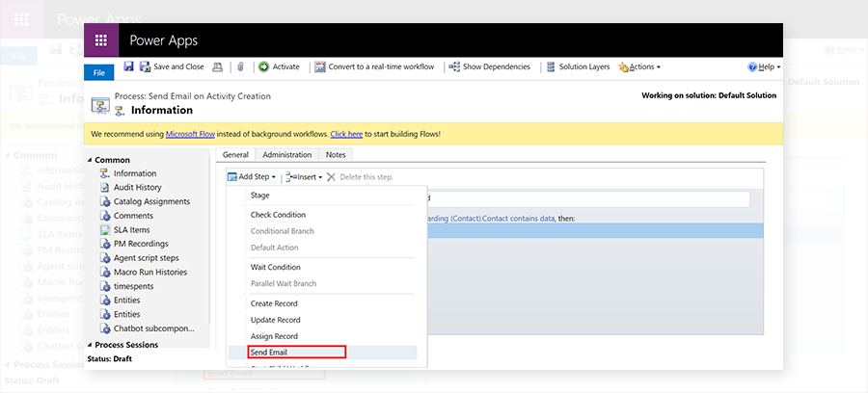Open app launcher in background window

21,19
